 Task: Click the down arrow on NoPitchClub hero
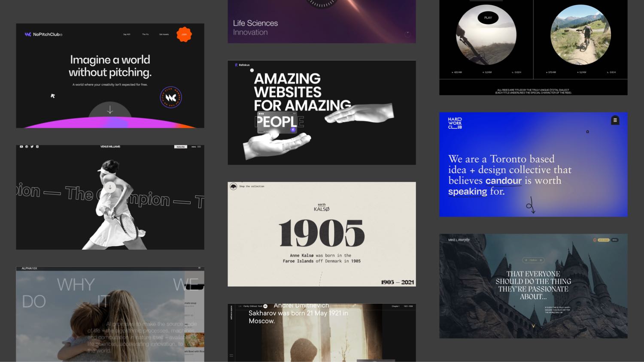[110, 110]
